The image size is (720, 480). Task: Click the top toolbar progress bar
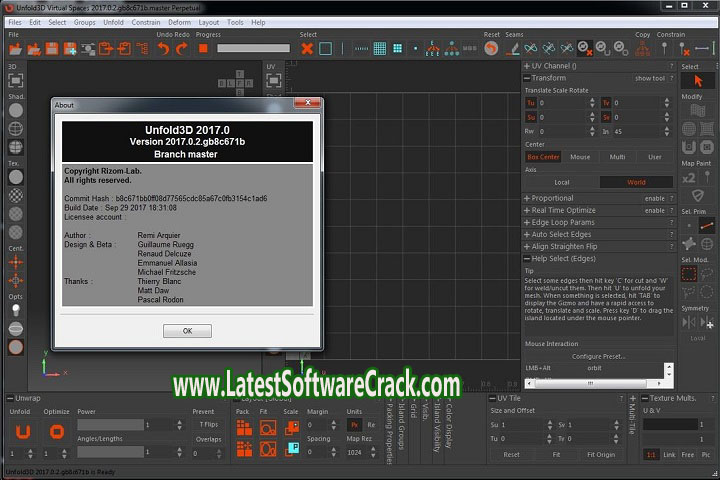[253, 48]
